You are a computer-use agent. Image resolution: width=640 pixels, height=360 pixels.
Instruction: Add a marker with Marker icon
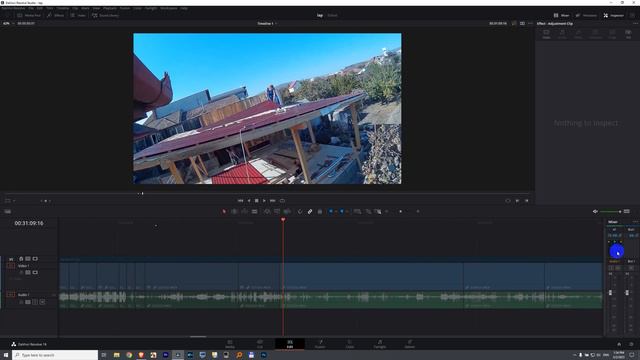tap(342, 211)
